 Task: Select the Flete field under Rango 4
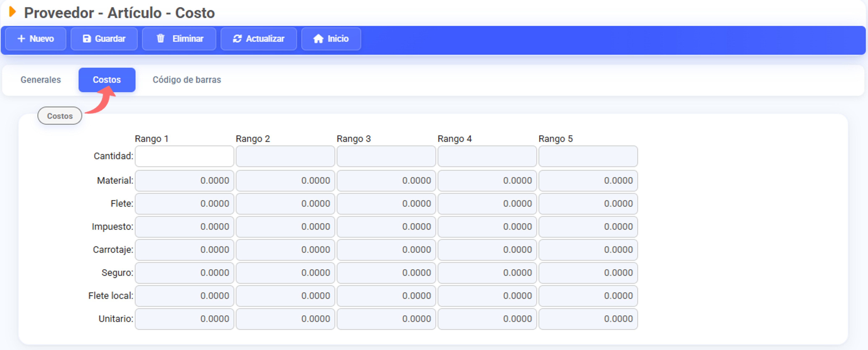487,204
